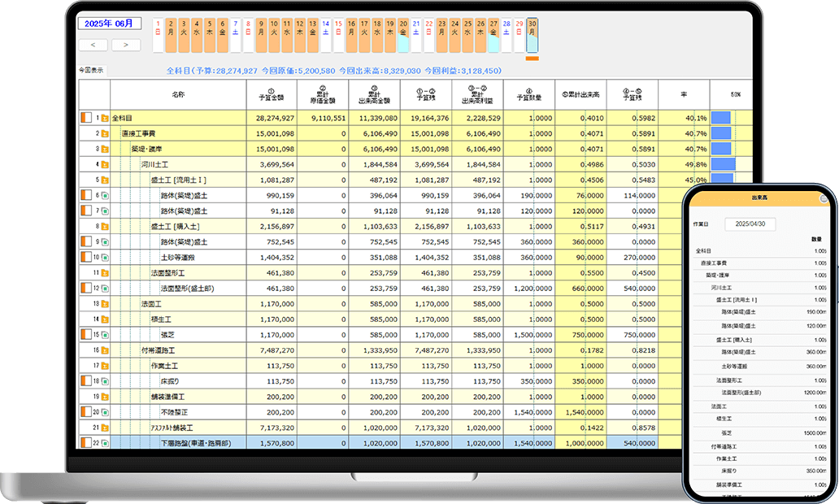
Task: Click the folder icon beside 河川土工
Action: pos(105,164)
